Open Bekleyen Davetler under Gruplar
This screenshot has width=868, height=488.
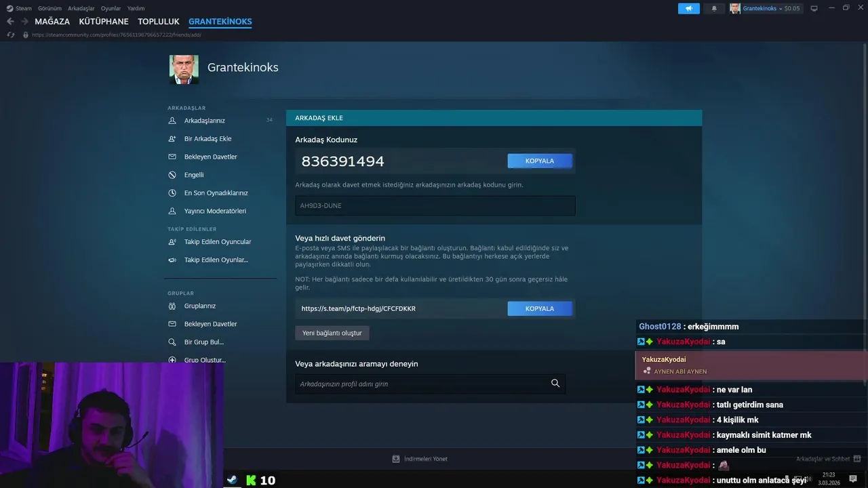[210, 324]
